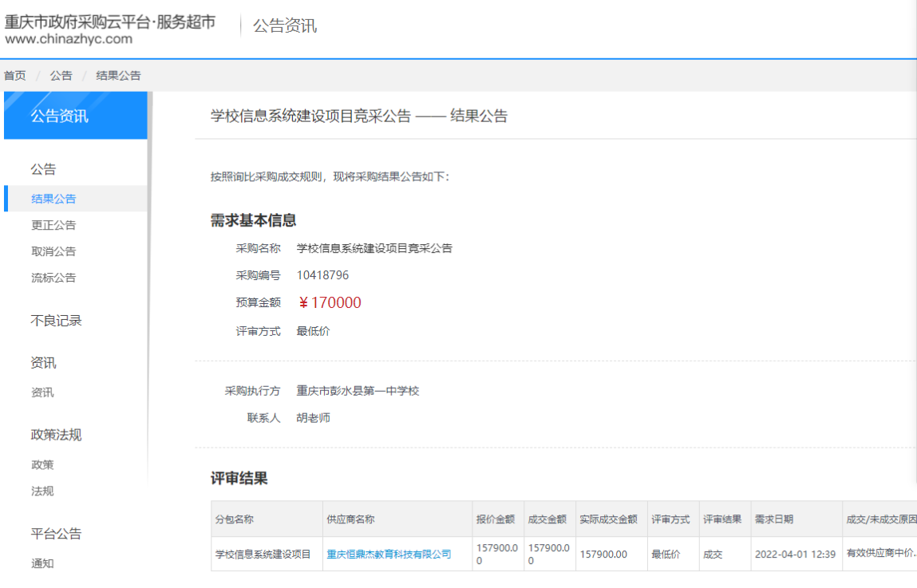917x588 pixels.
Task: Select 结果公告 in the breadcrumb trail
Action: tap(118, 76)
